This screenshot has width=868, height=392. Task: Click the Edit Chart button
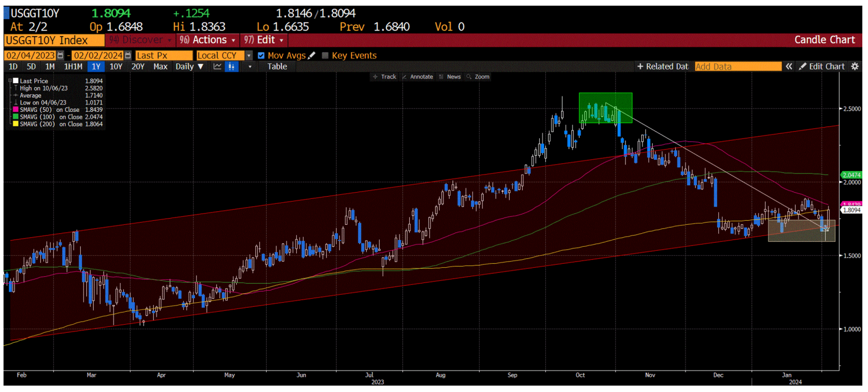[823, 66]
